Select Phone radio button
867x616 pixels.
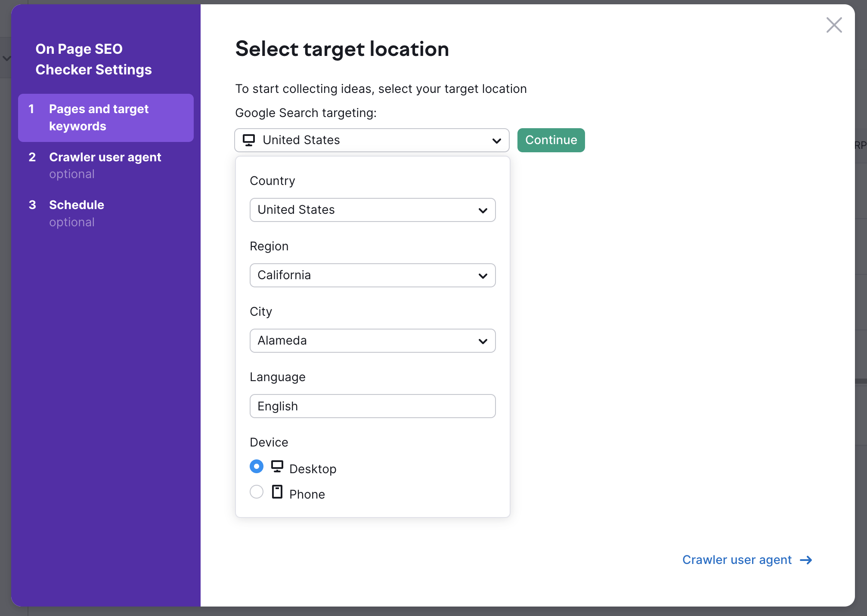(256, 493)
